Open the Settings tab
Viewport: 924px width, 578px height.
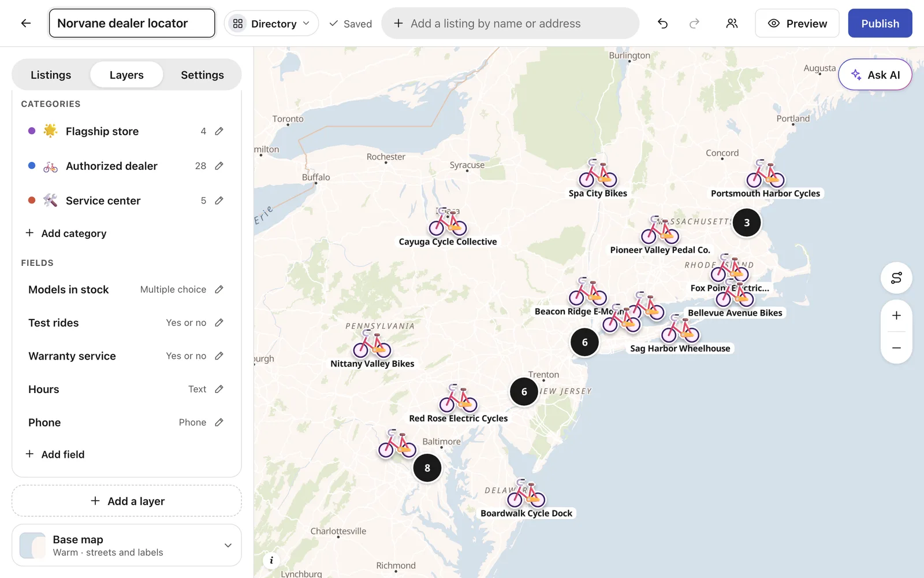[202, 75]
